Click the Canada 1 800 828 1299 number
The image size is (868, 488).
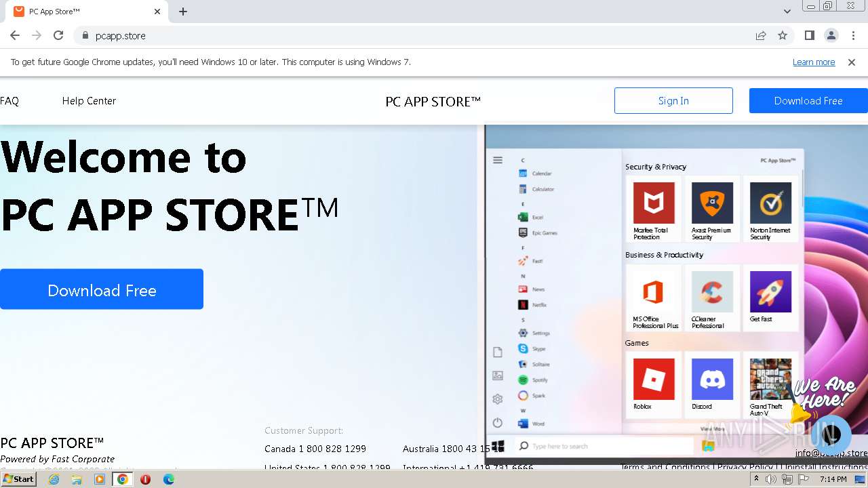(315, 449)
